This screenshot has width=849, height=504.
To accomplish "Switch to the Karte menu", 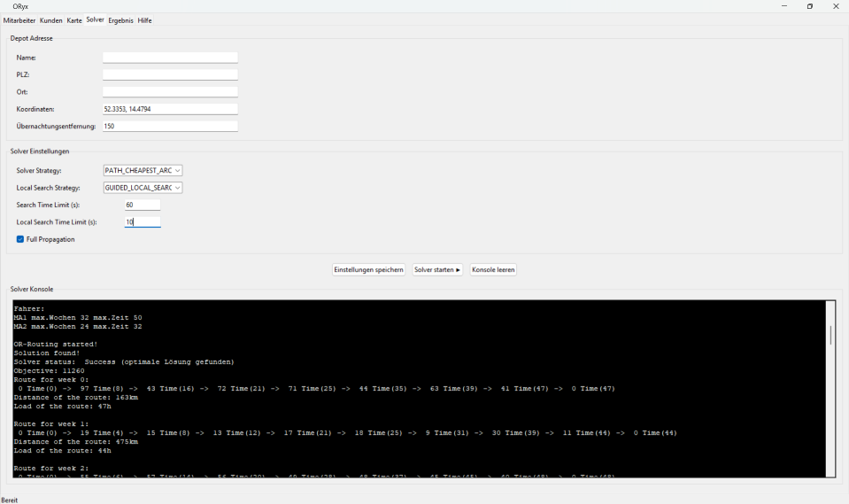I will 74,20.
